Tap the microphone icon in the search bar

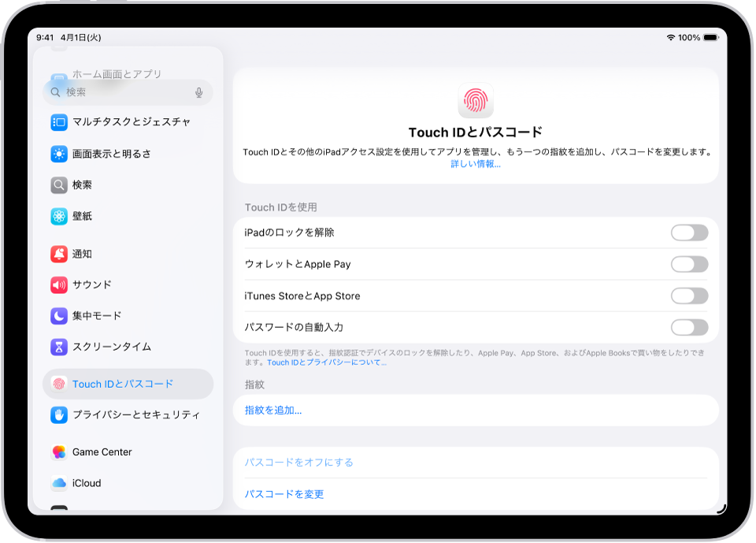198,92
